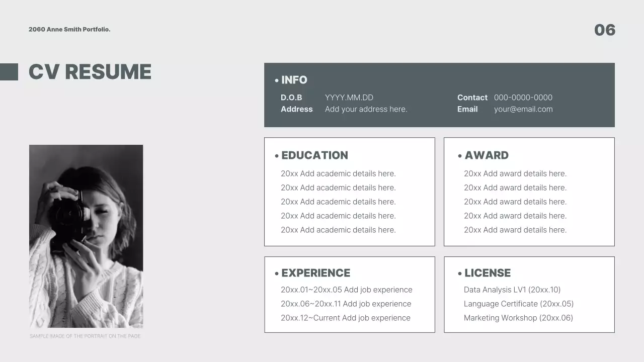Open the your@email.com email address

coord(523,109)
